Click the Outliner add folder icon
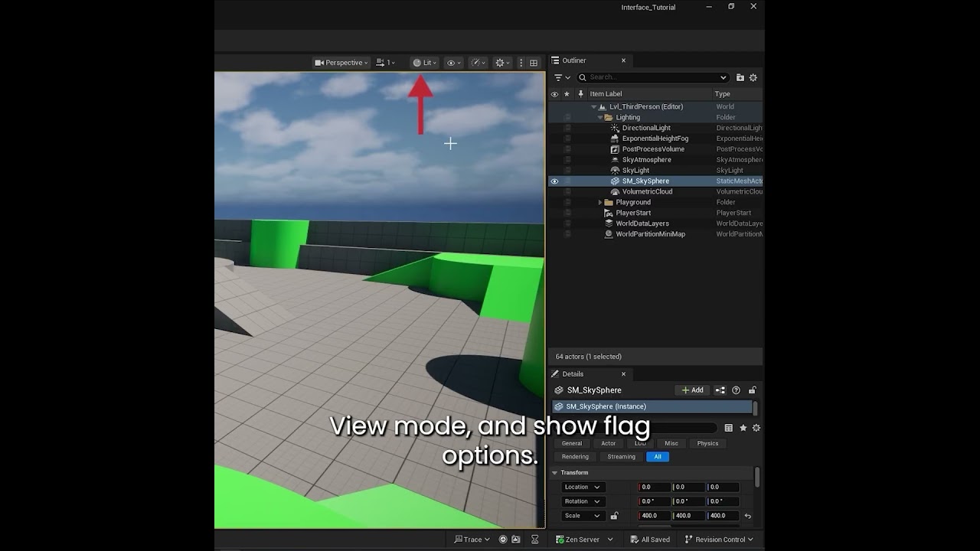This screenshot has width=980, height=551. 740,77
